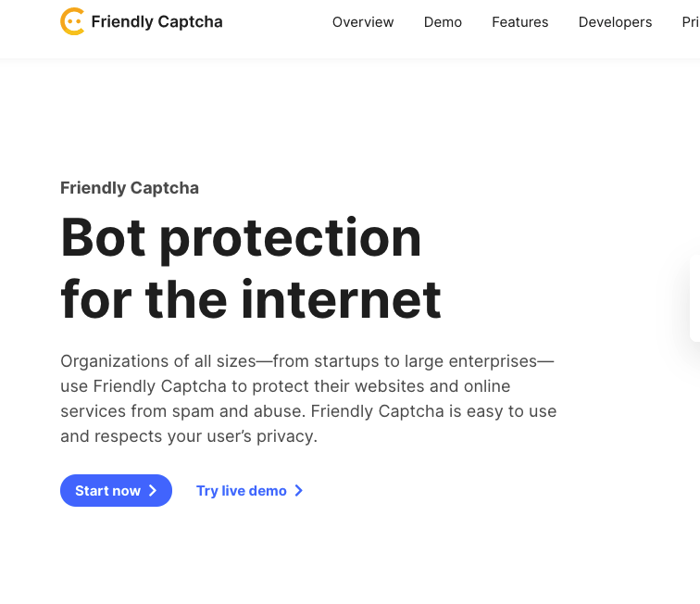Click the Friendly Captcha brand name in header
This screenshot has height=604, width=700.
(156, 21)
